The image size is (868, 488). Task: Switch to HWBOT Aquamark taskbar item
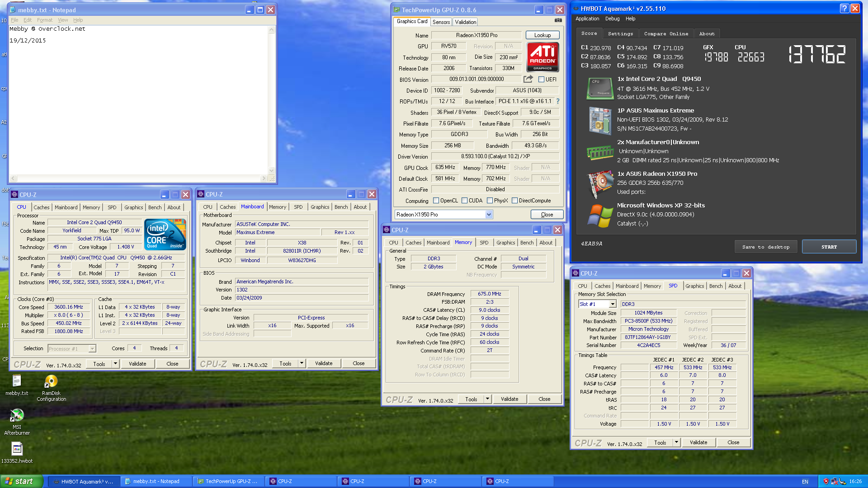point(84,481)
